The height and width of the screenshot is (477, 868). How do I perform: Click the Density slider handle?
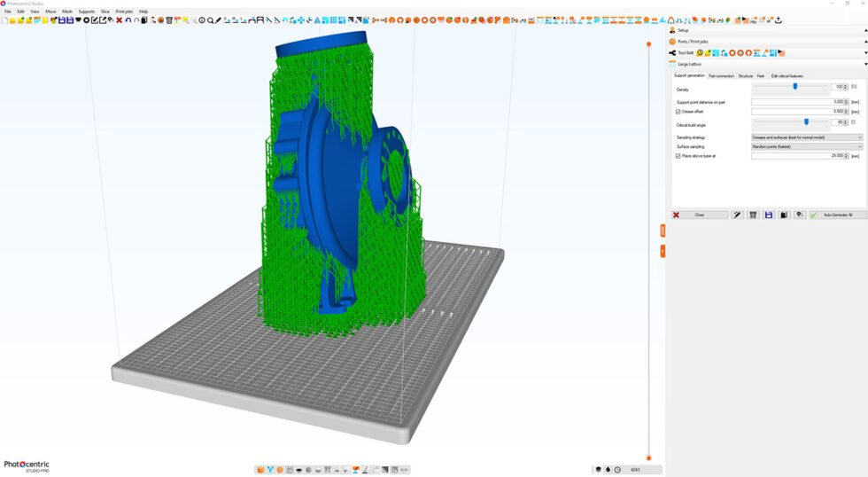[795, 86]
